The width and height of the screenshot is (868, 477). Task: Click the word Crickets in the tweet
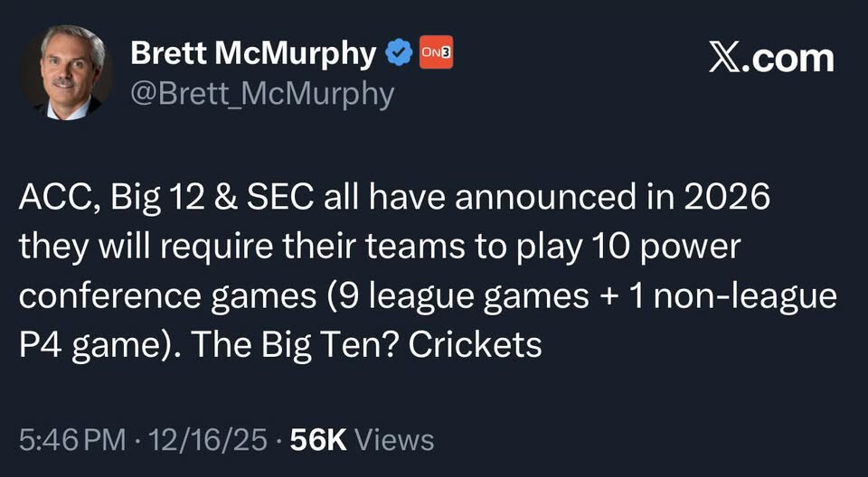pyautogui.click(x=476, y=344)
